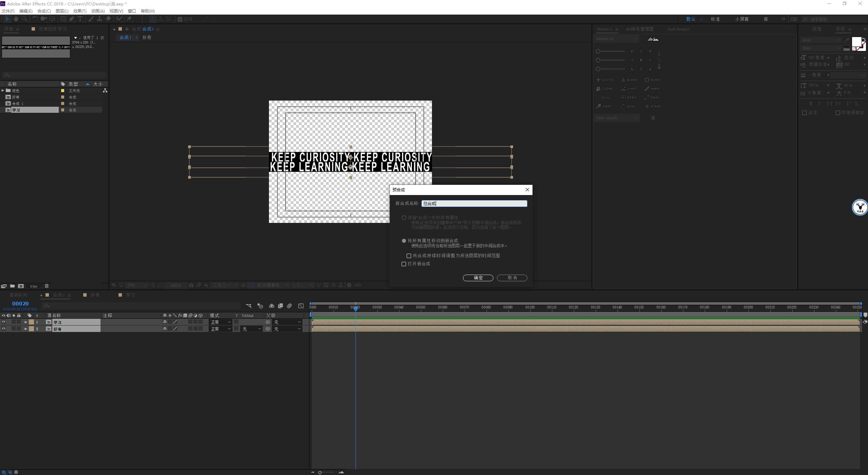868x475 pixels.
Task: Click the 确定 button
Action: click(x=478, y=278)
